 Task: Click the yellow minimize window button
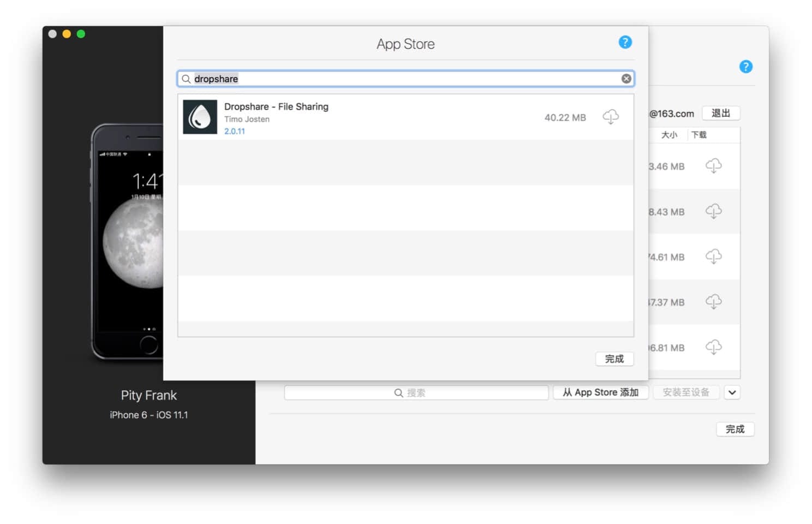pos(67,34)
